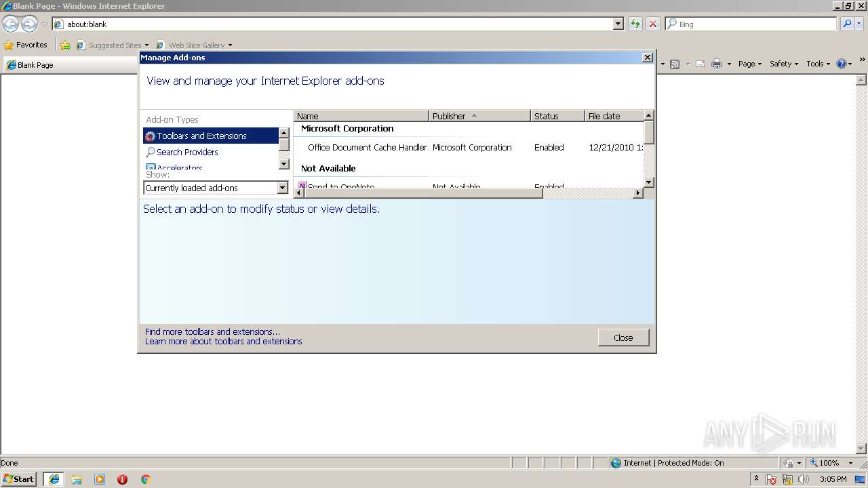Screen dimensions: 868x488
Task: Click the Close button in Manage Add-ons
Action: click(623, 338)
